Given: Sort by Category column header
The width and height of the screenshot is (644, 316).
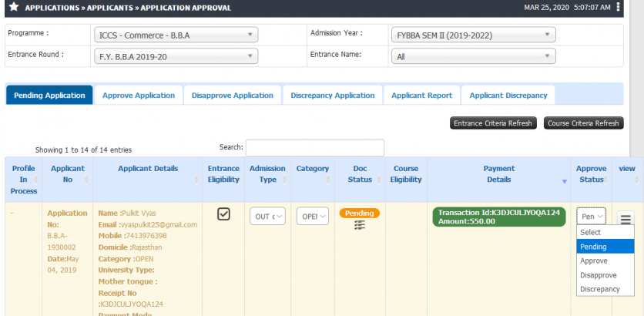Looking at the screenshot, I should (x=313, y=180).
